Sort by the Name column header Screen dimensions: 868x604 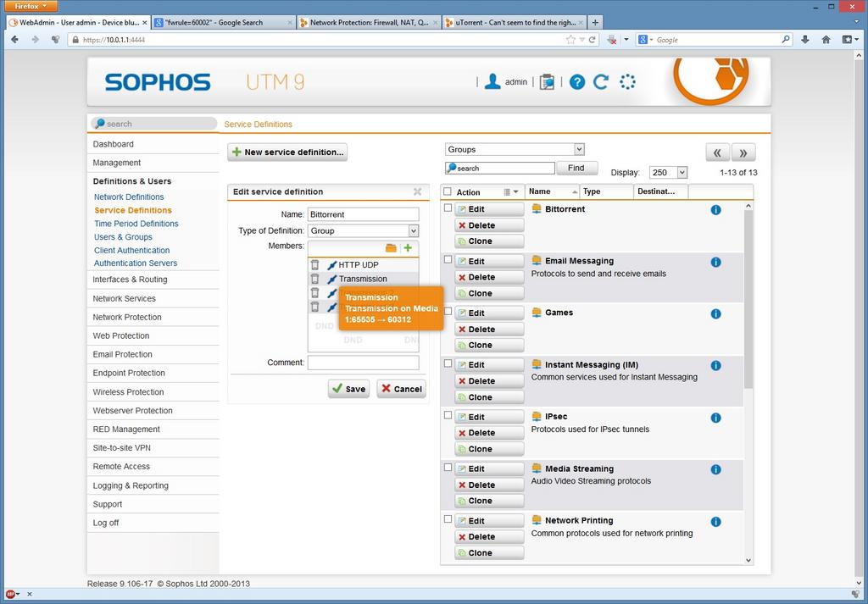pyautogui.click(x=552, y=191)
